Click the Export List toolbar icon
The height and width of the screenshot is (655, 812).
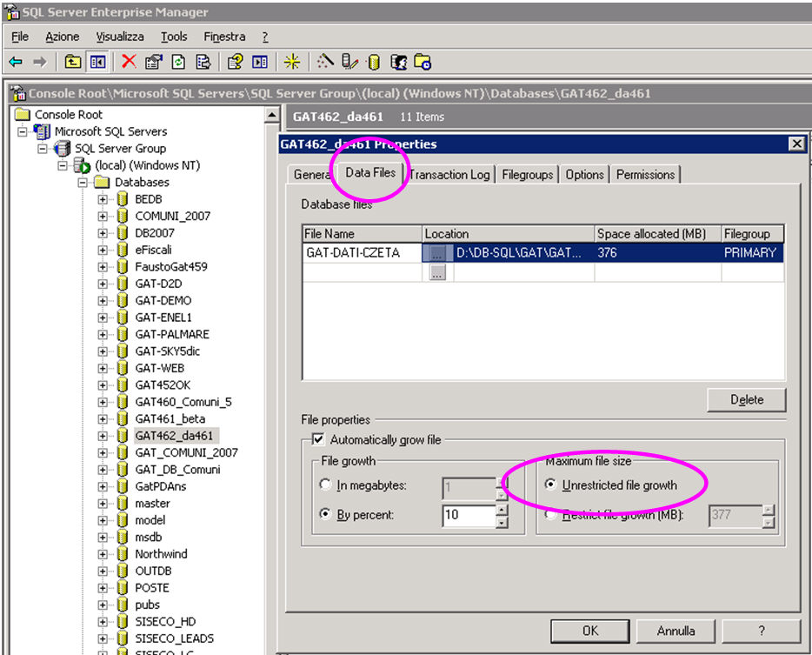pos(203,62)
